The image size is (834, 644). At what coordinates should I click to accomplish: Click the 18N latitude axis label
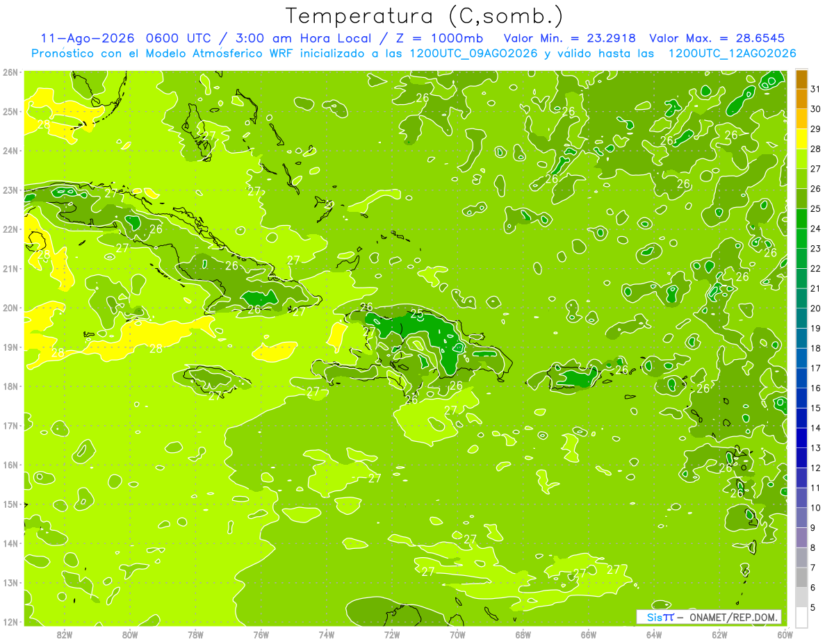tap(10, 386)
